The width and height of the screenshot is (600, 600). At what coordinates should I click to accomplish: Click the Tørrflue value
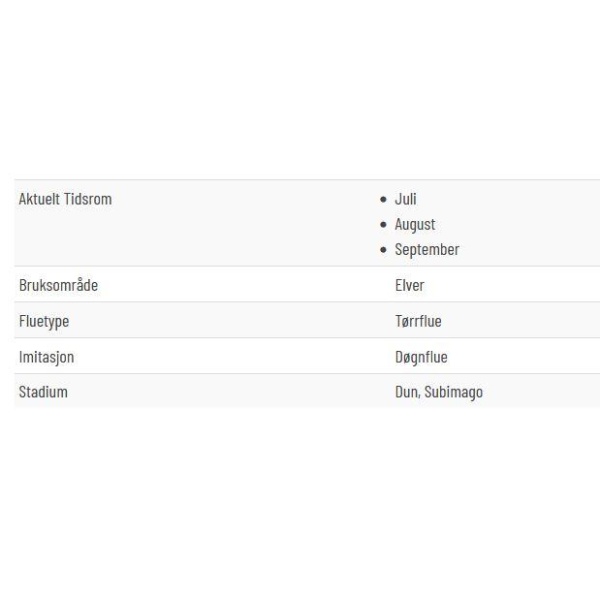pos(418,321)
